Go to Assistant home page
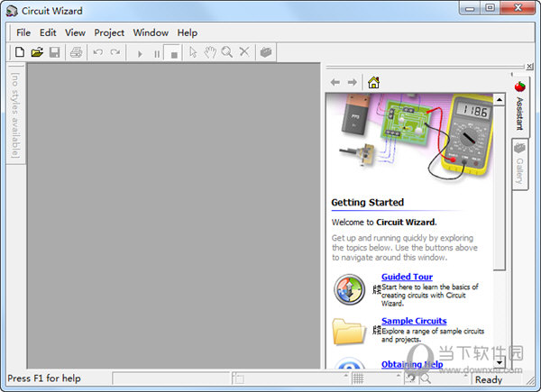541x392 pixels. 373,82
